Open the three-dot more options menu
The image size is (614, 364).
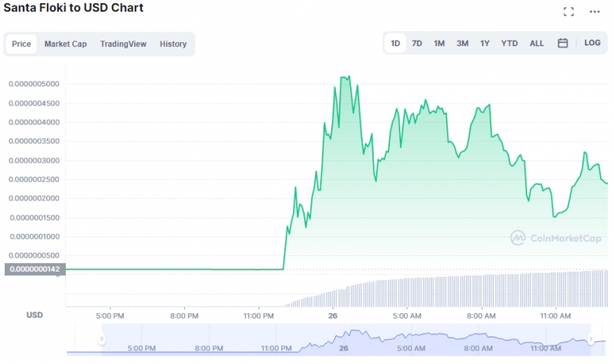point(594,12)
